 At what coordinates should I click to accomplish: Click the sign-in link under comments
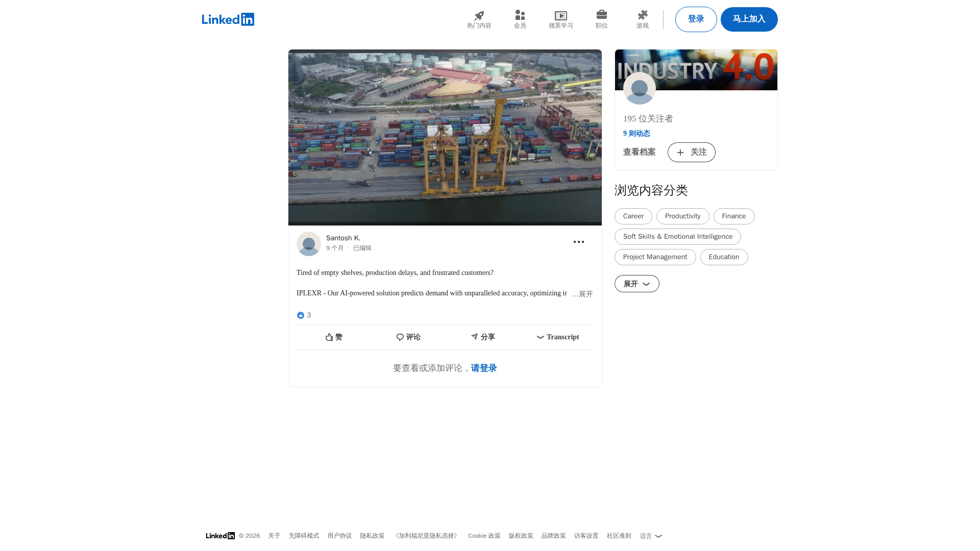(483, 368)
